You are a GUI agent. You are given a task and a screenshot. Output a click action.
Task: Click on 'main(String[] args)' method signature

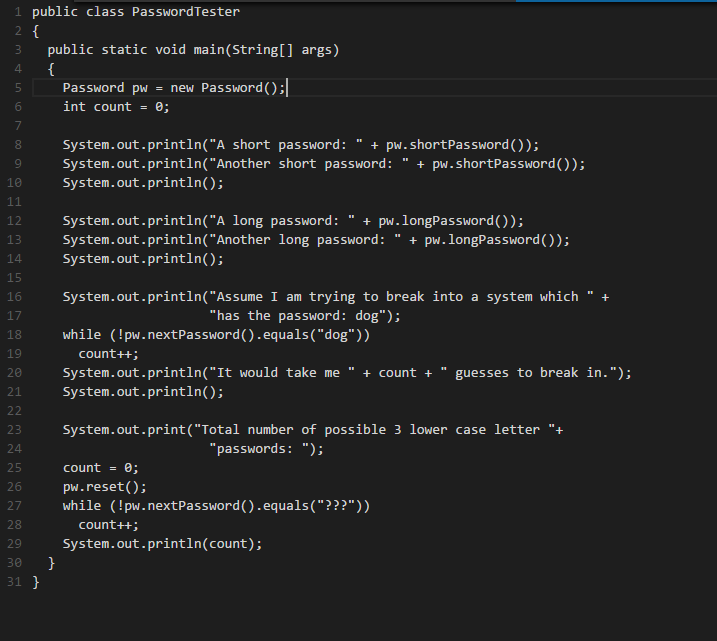pos(266,50)
